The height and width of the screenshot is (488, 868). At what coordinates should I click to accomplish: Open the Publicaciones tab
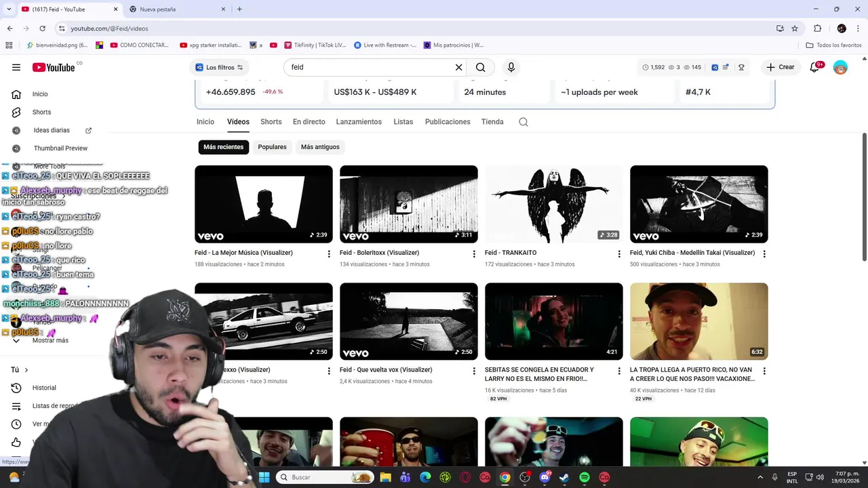pos(448,122)
